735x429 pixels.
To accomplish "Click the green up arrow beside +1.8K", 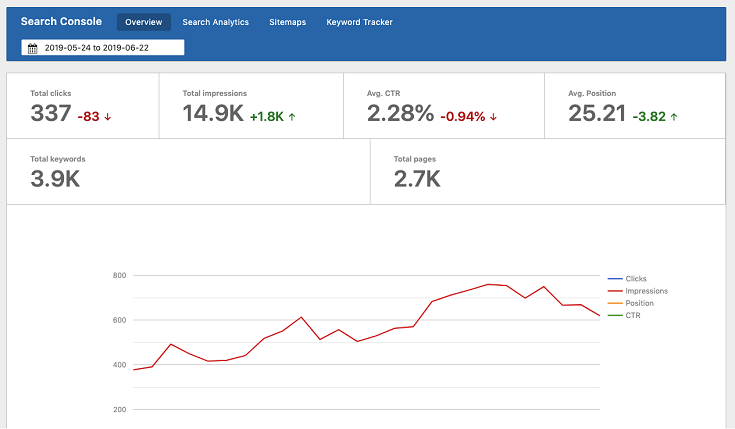I will click(x=292, y=117).
